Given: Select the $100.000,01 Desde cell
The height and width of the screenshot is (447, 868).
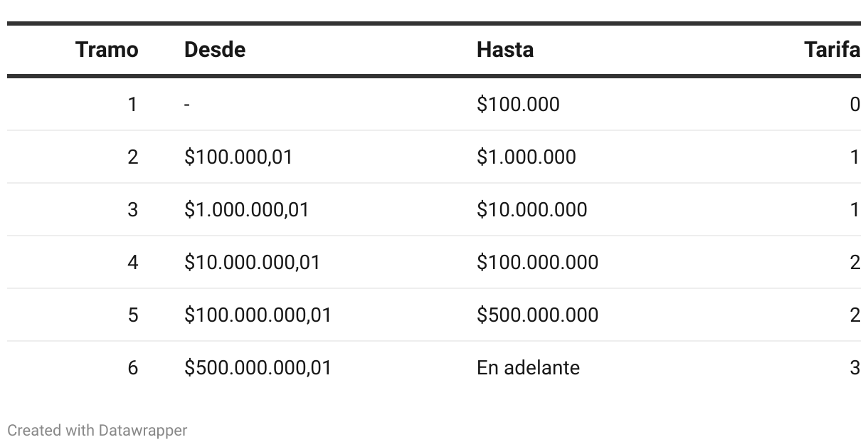Looking at the screenshot, I should (x=238, y=157).
